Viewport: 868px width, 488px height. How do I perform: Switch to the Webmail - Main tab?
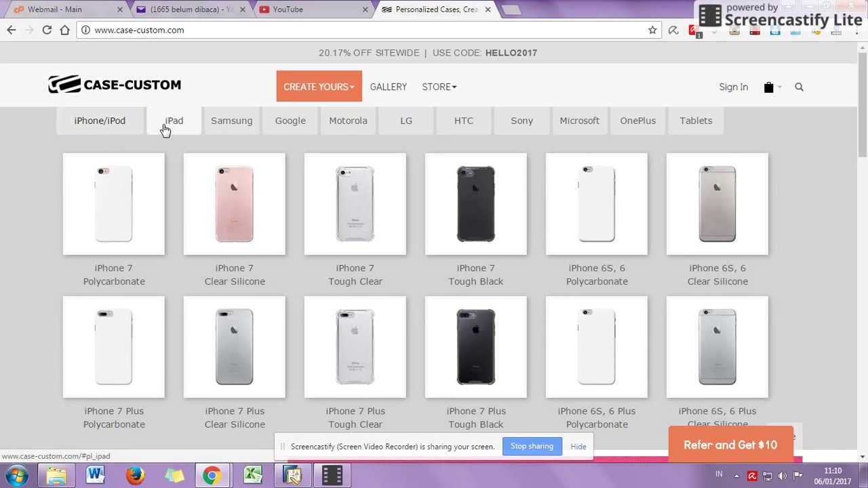(x=64, y=9)
